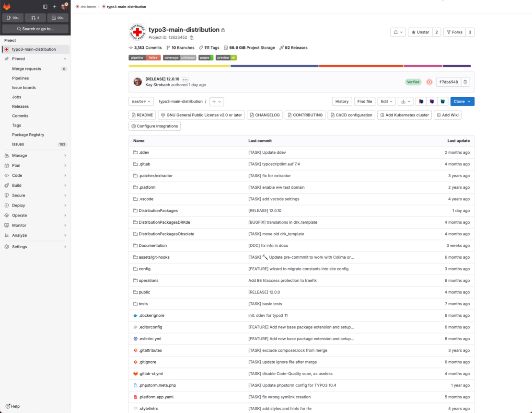The image size is (532, 413).
Task: Expand the master branch selector
Action: pyautogui.click(x=141, y=102)
